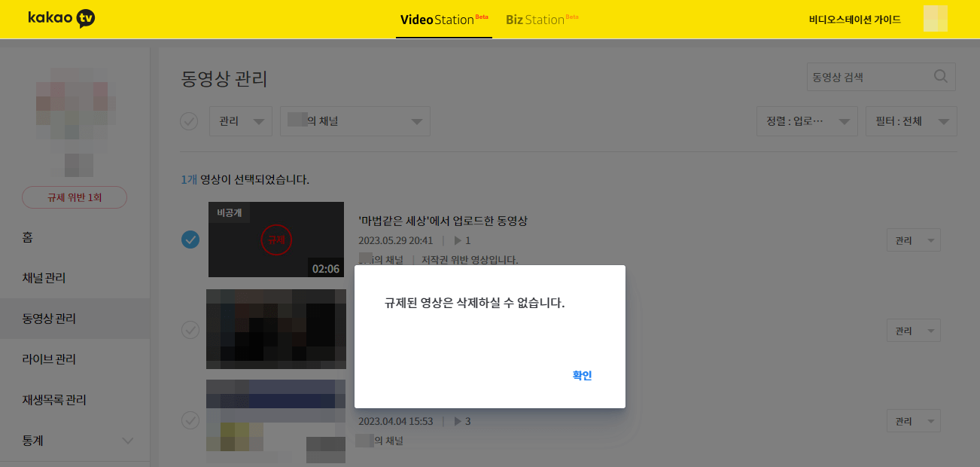This screenshot has height=467, width=980.
Task: Open the profile icon in top right corner
Action: click(935, 19)
